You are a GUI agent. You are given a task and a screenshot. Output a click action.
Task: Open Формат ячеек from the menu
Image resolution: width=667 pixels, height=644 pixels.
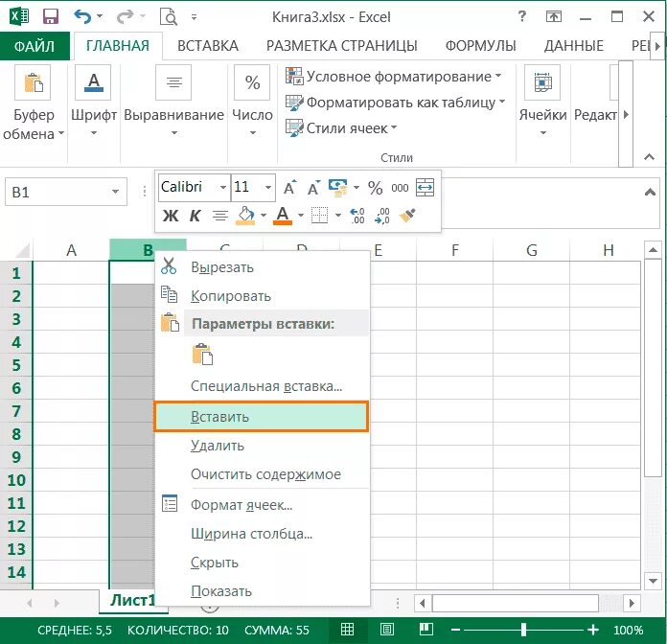(x=262, y=504)
